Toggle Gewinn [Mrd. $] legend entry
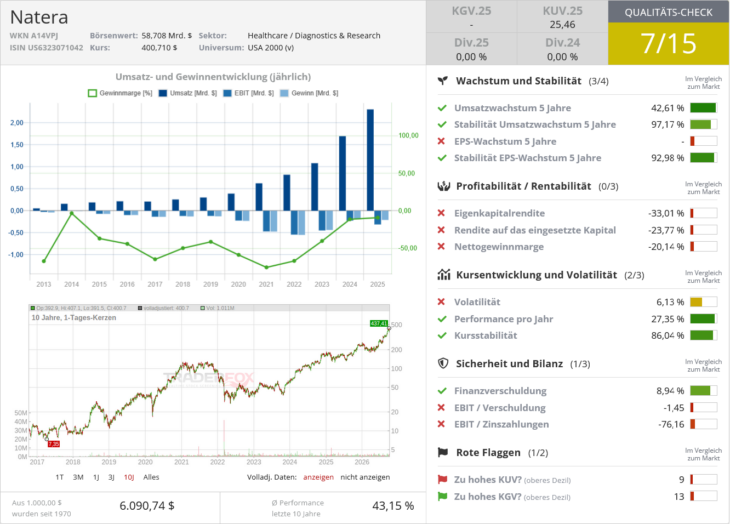The height and width of the screenshot is (524, 730). (310, 93)
